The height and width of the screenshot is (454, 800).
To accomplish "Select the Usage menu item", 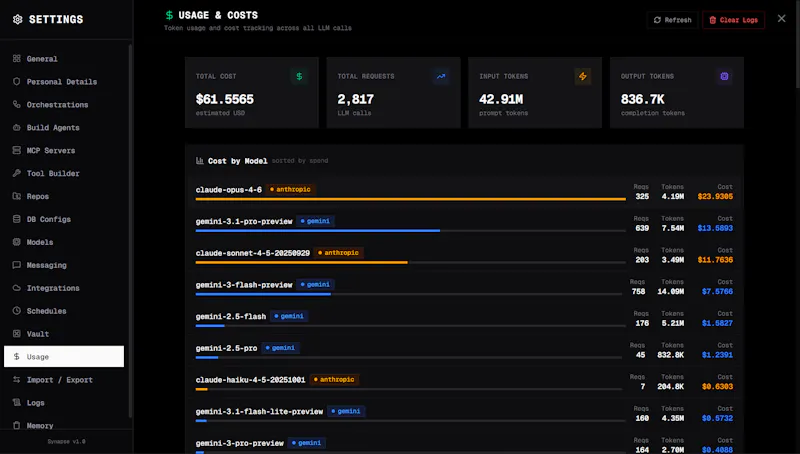I will pyautogui.click(x=64, y=357).
